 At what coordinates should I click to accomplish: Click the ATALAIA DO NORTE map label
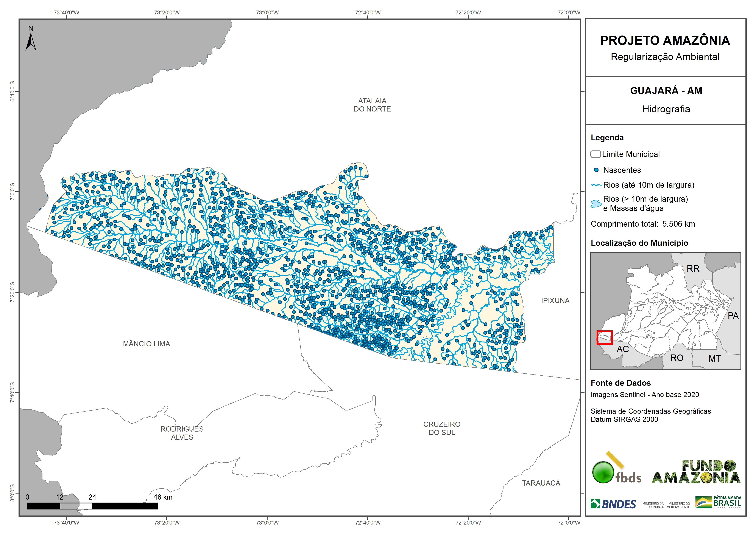coord(372,105)
